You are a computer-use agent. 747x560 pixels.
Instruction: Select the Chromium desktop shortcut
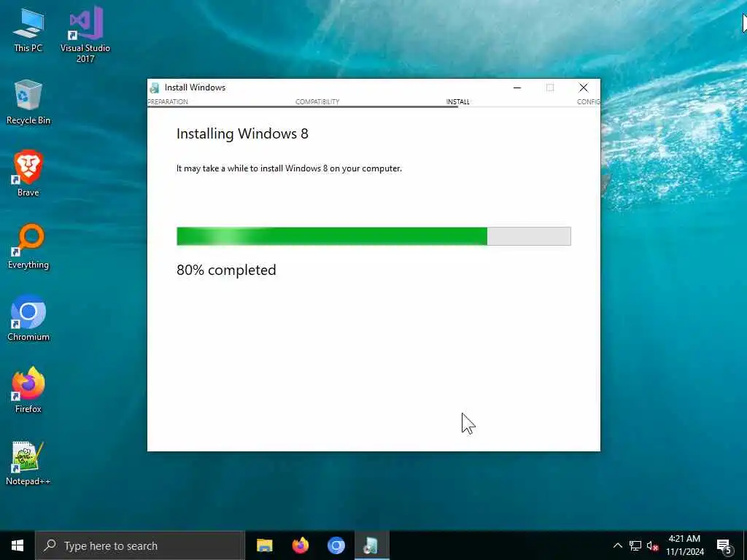[x=28, y=318]
